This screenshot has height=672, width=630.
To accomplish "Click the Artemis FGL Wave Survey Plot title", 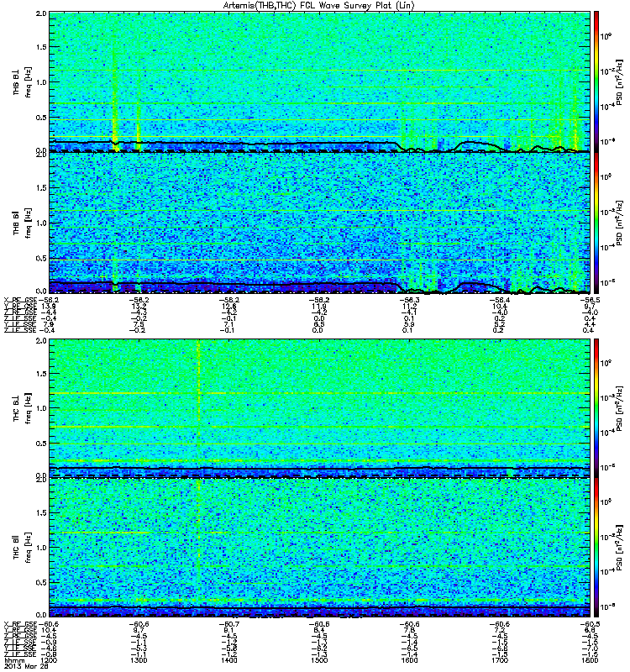I will (319, 5).
